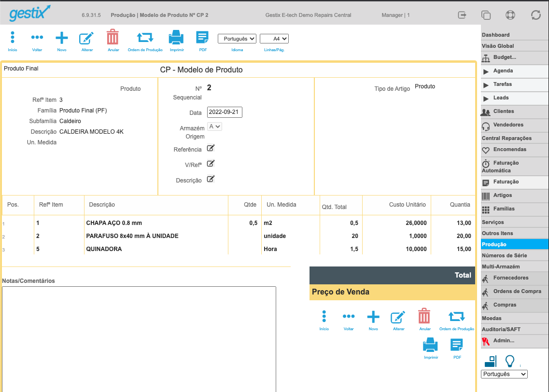Viewport: 549px width, 392px height.
Task: Open the Encomendas menu item
Action: click(514, 150)
